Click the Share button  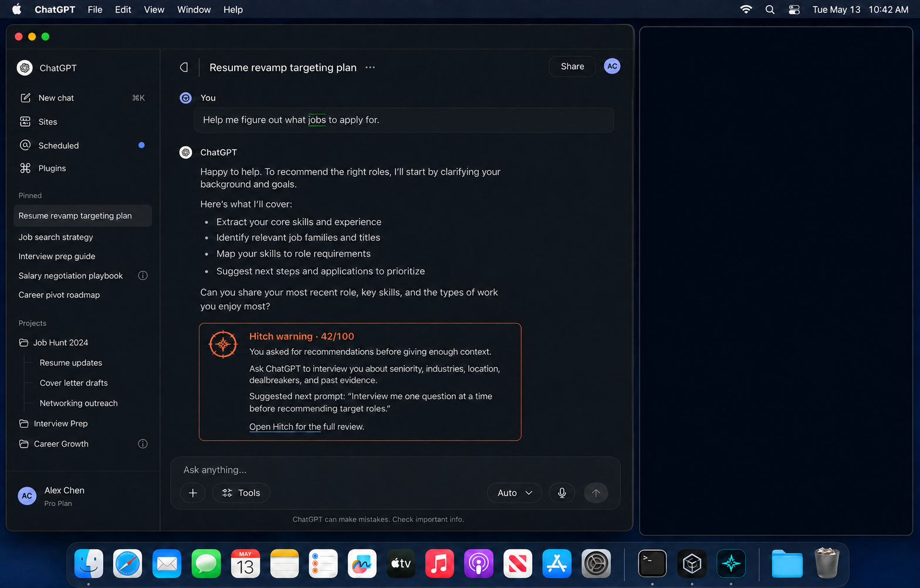pos(572,66)
